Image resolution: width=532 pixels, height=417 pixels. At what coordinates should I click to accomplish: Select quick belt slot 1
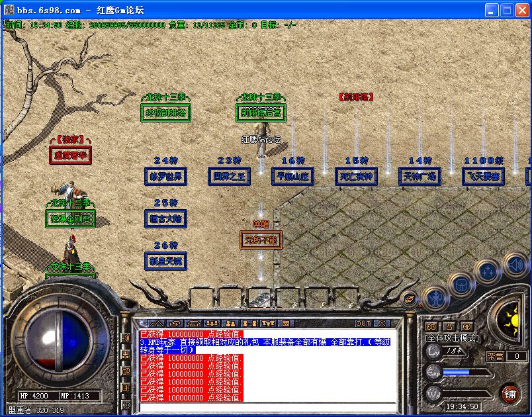[201, 297]
